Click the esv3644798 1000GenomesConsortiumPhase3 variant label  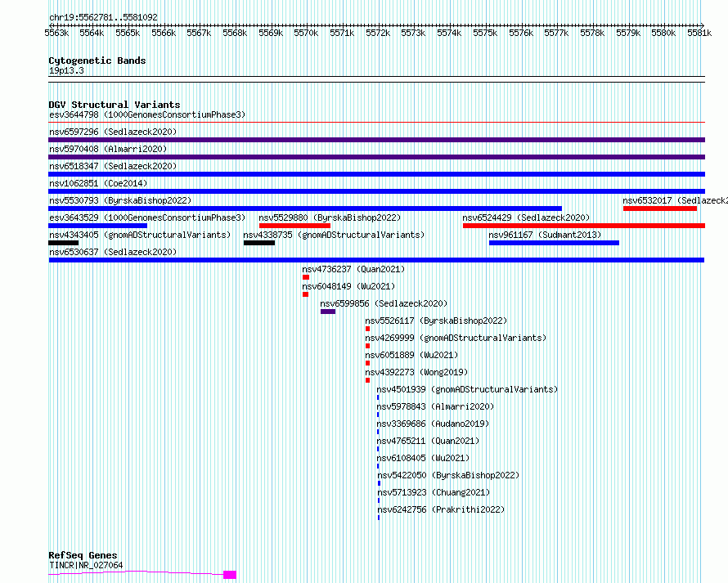tap(147, 114)
